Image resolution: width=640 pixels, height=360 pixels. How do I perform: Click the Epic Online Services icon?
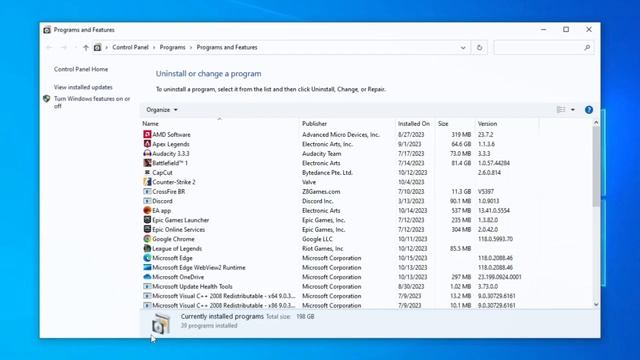point(147,229)
